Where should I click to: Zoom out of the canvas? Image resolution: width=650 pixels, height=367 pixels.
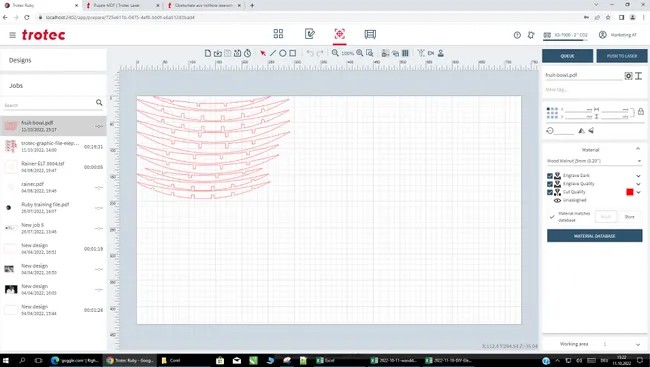[x=335, y=53]
